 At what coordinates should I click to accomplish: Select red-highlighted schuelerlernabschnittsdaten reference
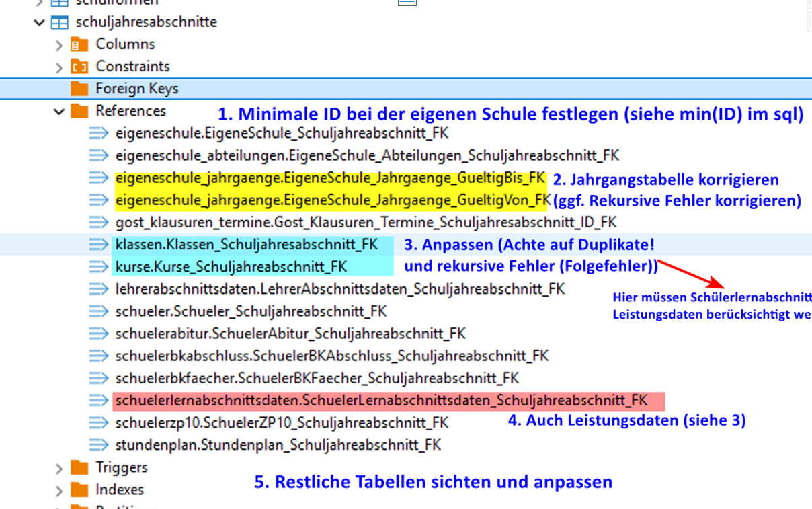pyautogui.click(x=381, y=401)
